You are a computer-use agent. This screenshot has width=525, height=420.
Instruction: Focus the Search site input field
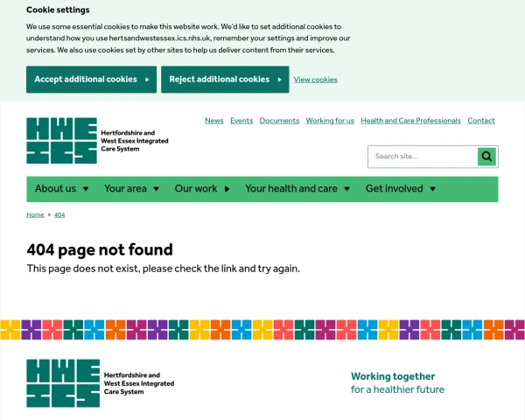[x=423, y=157]
